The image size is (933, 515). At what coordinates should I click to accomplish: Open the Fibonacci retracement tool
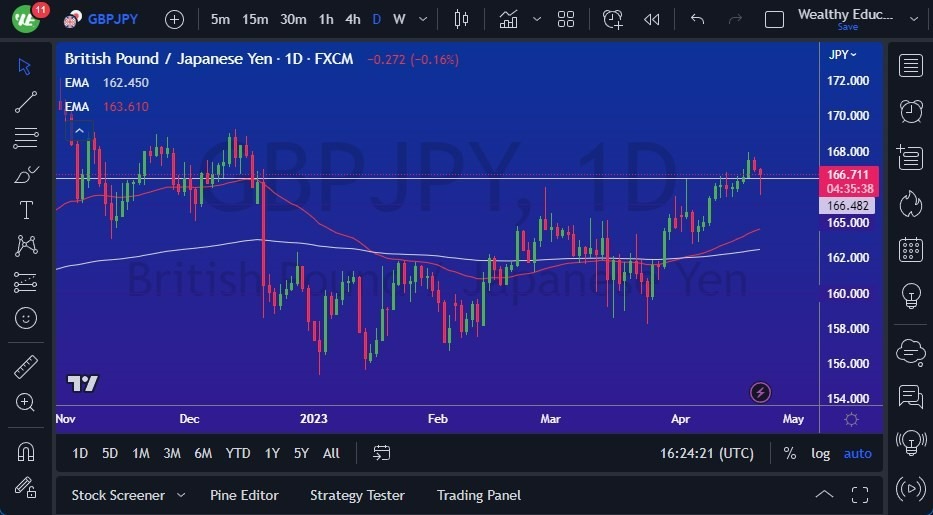tap(26, 138)
